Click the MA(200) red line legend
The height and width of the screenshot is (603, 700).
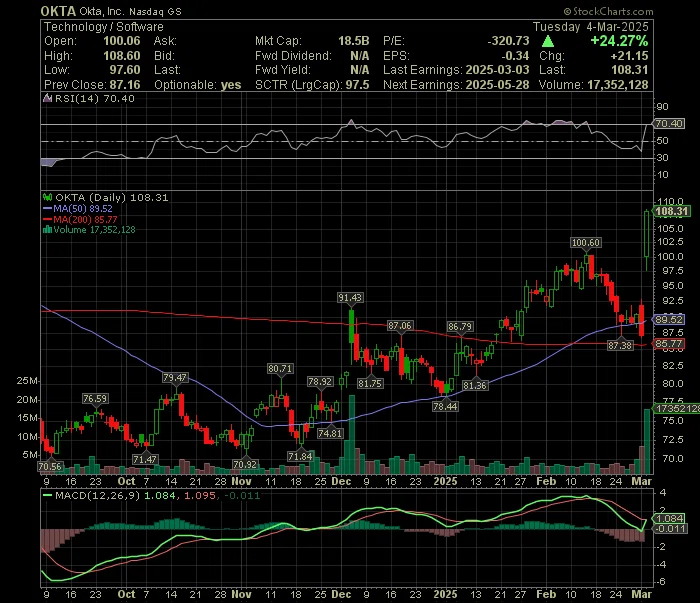[x=80, y=220]
